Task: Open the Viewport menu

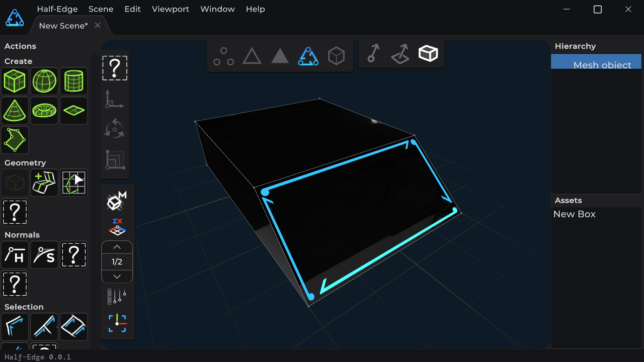Action: [x=170, y=9]
